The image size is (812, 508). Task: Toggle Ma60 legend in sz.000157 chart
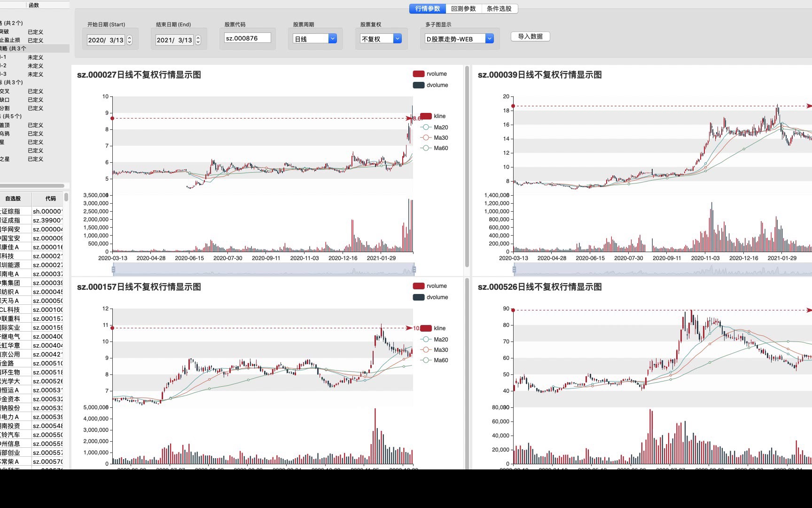[x=434, y=360]
